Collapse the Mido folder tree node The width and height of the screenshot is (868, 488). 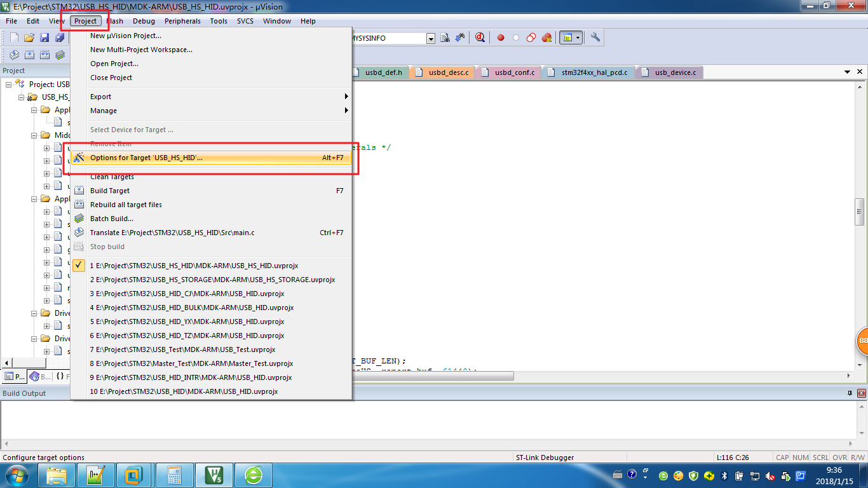(x=34, y=135)
